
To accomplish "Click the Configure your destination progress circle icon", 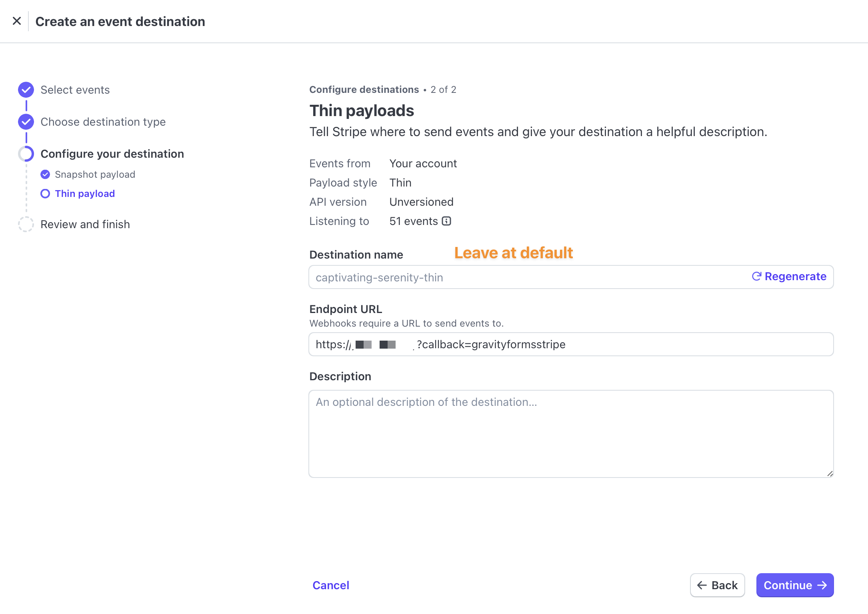I will [26, 154].
